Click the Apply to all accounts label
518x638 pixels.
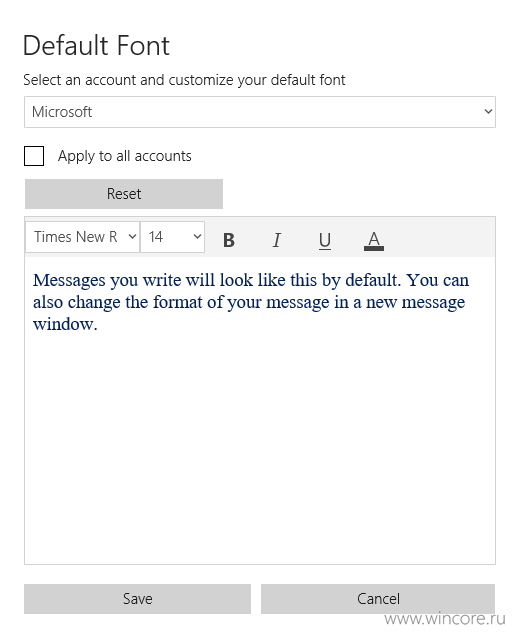click(x=125, y=156)
